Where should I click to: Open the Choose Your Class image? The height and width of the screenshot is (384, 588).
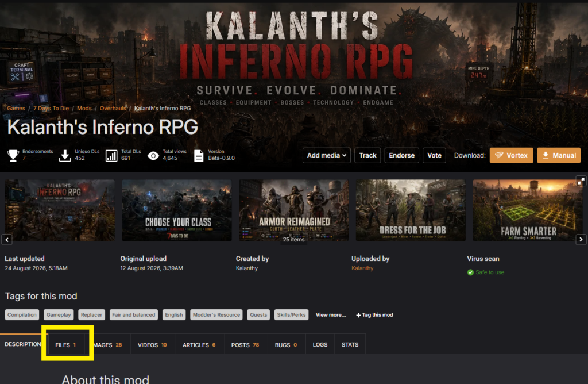177,210
